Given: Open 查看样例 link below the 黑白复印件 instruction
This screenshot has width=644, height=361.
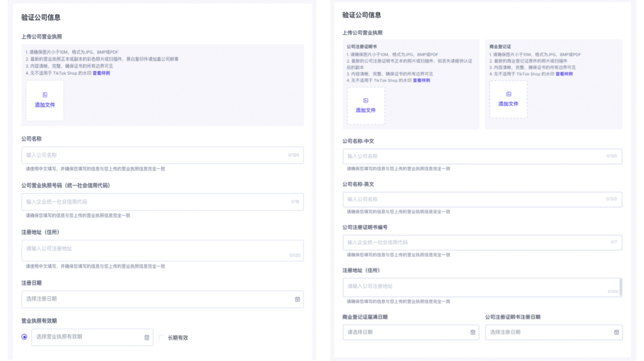Looking at the screenshot, I should tap(101, 73).
